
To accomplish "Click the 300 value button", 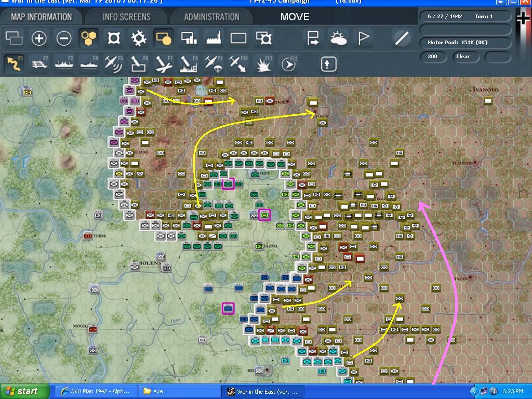I will point(433,57).
